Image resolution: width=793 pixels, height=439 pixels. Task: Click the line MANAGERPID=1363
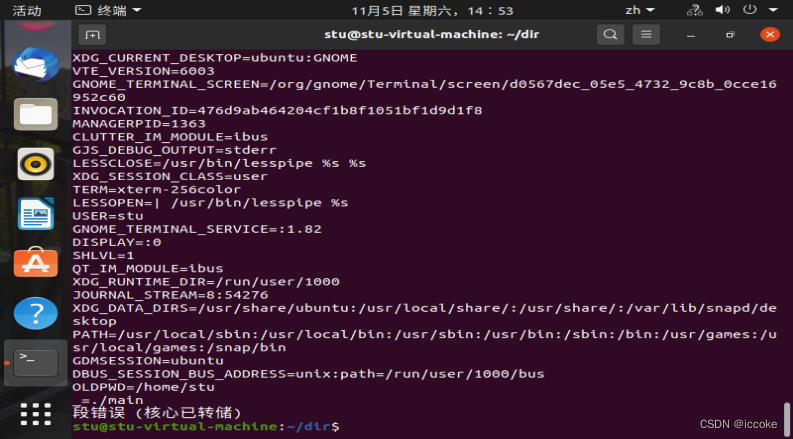(139, 124)
